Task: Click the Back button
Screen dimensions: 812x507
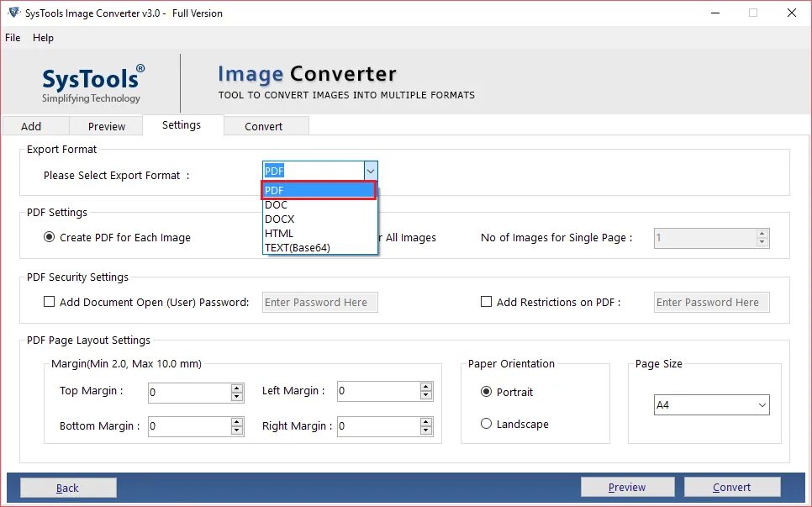Action: pyautogui.click(x=68, y=488)
